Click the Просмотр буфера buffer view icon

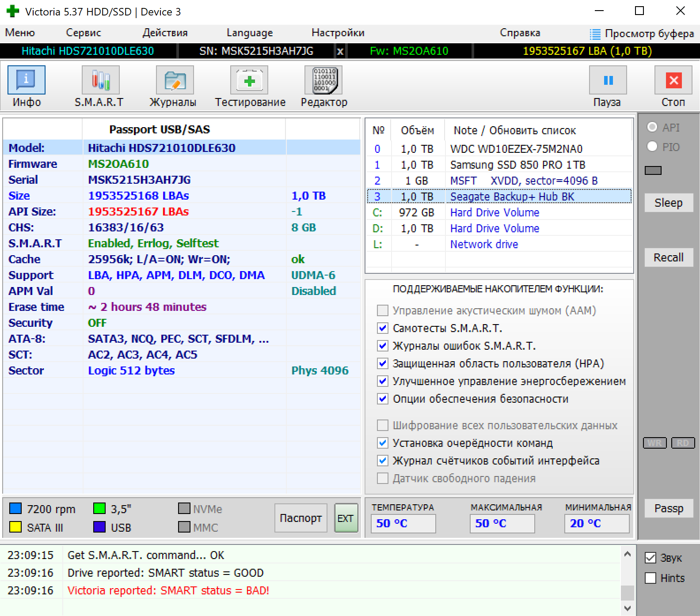pos(596,34)
